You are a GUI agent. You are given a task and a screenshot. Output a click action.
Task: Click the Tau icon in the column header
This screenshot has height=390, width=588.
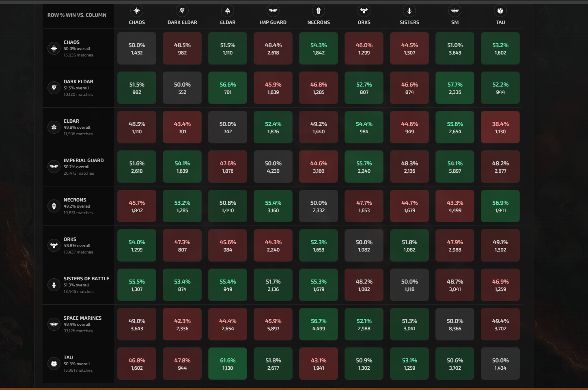click(x=500, y=11)
